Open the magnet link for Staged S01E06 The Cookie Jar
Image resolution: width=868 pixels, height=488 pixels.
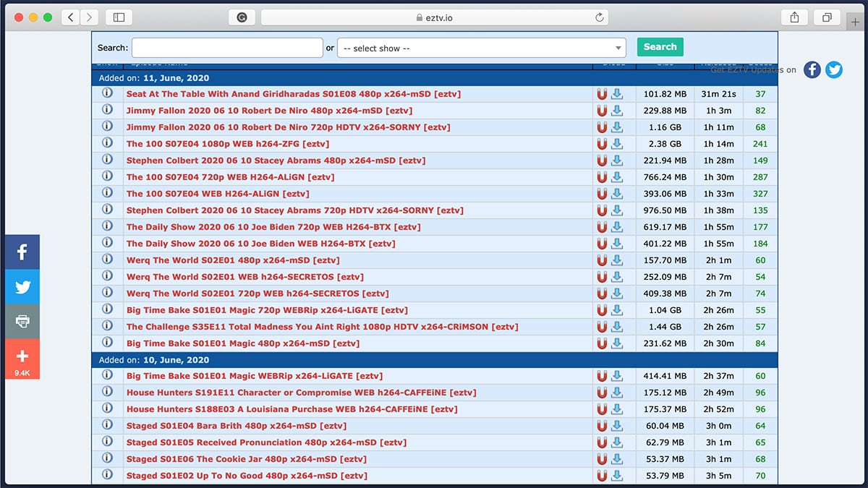point(602,459)
